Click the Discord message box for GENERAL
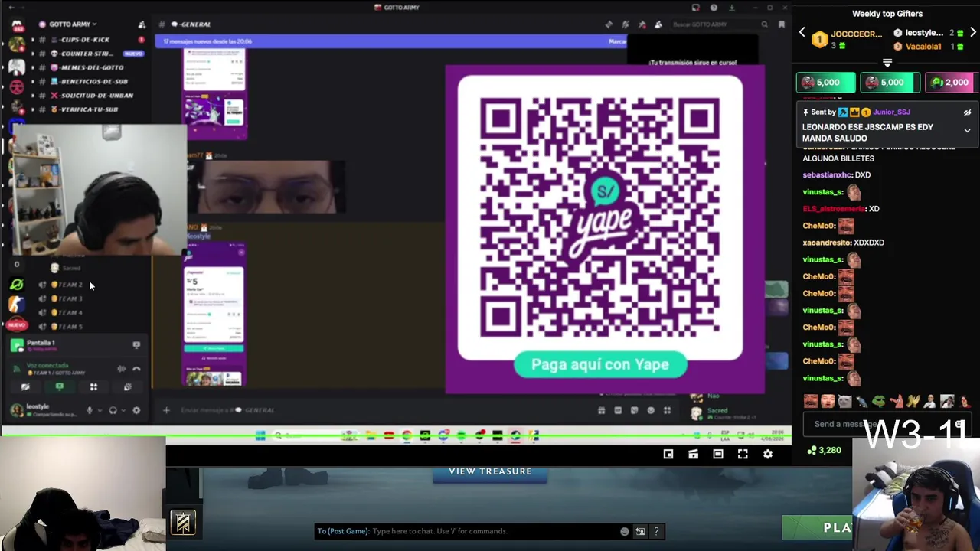980x551 pixels. [x=383, y=410]
